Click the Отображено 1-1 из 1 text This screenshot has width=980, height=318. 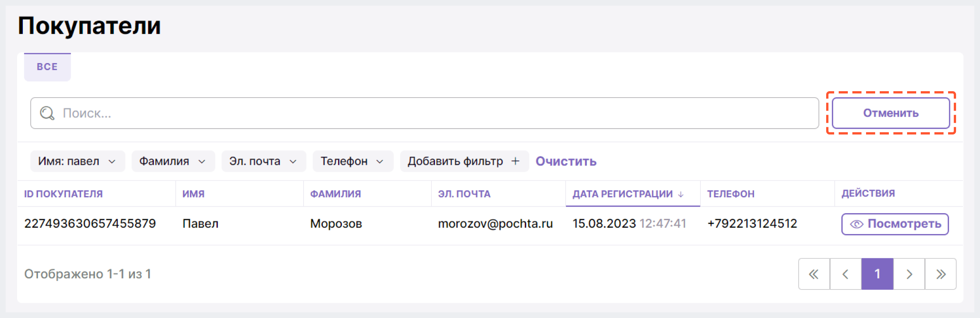[x=87, y=274]
